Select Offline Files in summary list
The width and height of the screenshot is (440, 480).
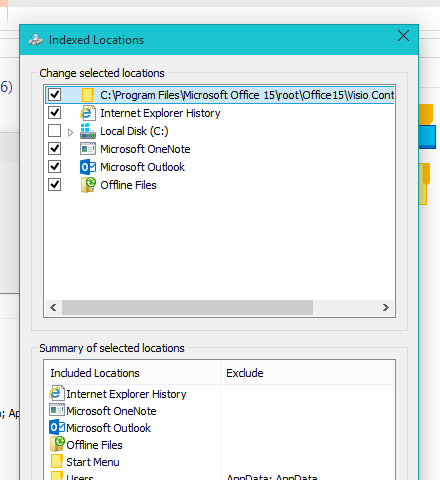pyautogui.click(x=94, y=445)
